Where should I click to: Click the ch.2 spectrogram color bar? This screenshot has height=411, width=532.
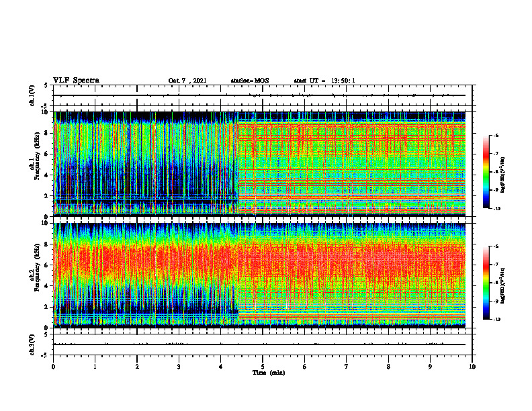point(486,283)
